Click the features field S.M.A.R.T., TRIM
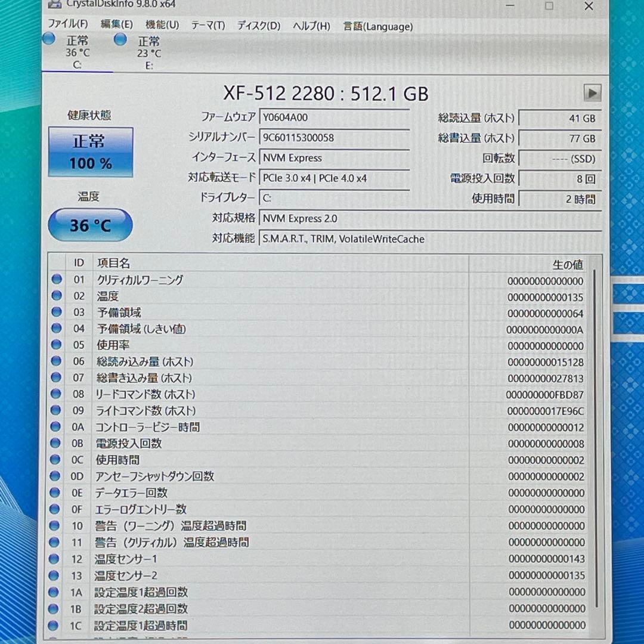This screenshot has width=644, height=644. (431, 239)
